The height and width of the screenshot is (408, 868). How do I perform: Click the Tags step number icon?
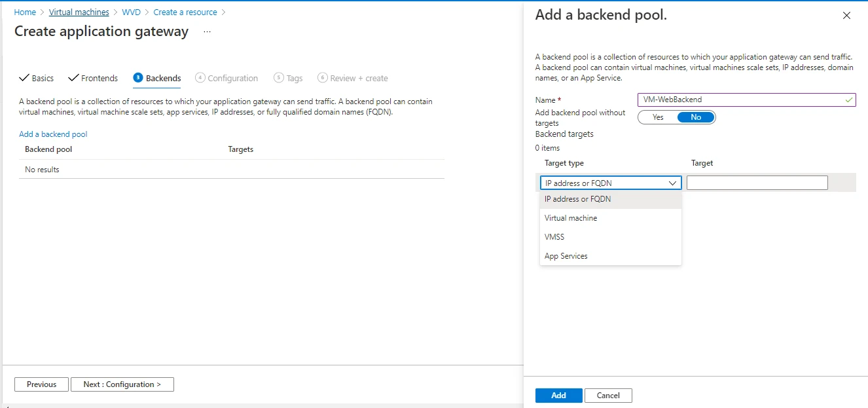[279, 78]
